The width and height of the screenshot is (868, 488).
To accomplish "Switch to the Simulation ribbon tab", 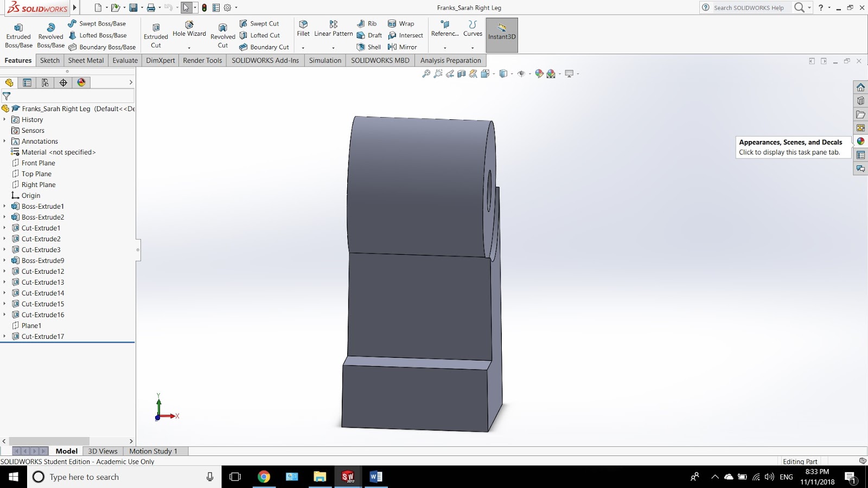I will coord(325,60).
